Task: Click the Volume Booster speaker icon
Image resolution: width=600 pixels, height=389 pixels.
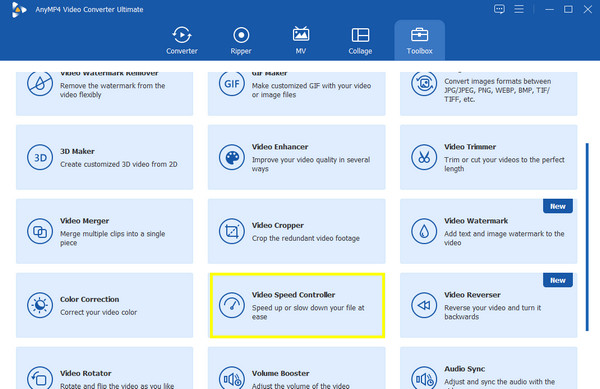Action: 232,378
